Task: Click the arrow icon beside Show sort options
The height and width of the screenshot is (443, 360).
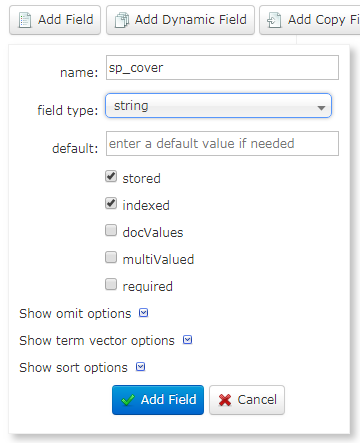Action: [x=141, y=367]
